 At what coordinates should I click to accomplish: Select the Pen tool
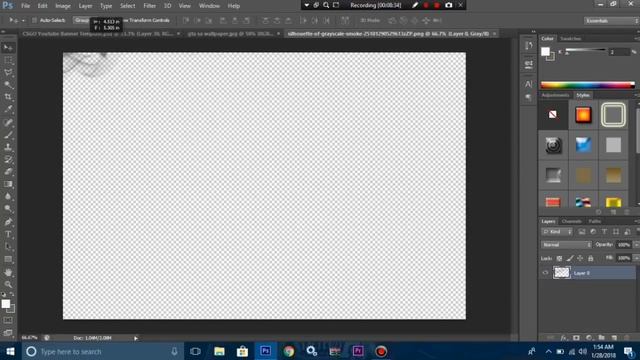(8, 222)
